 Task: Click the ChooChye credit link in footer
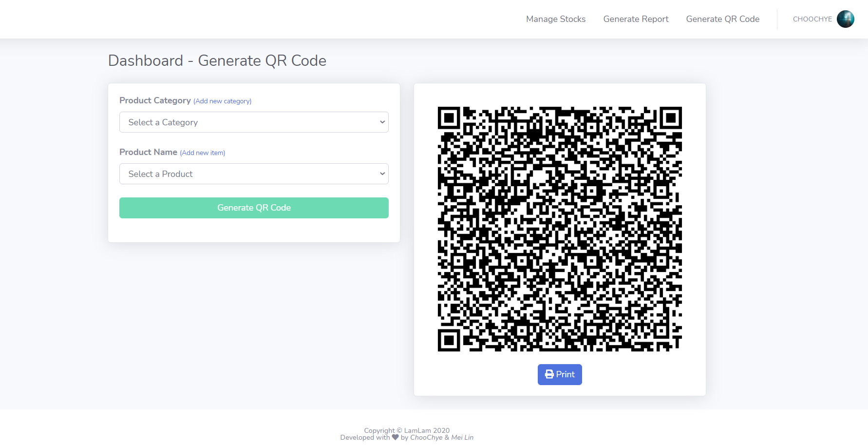(426, 437)
